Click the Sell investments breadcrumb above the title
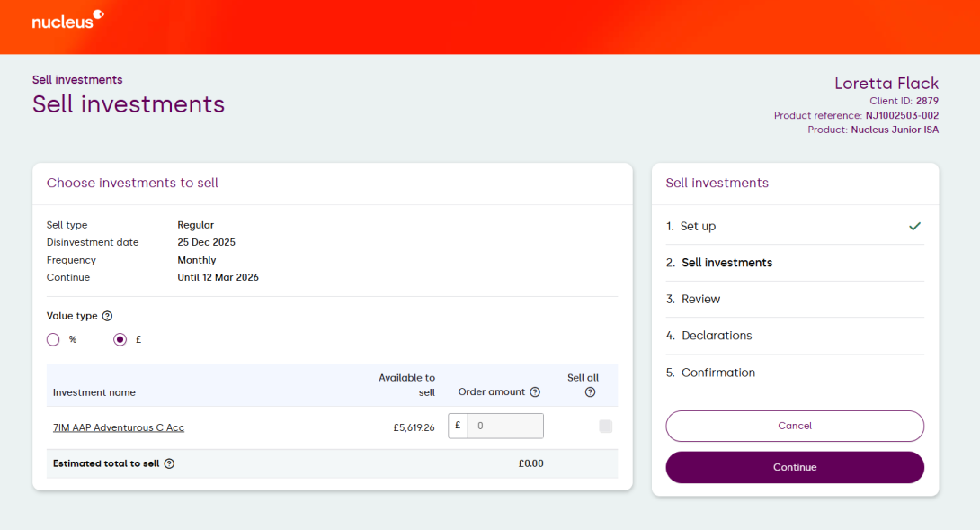This screenshot has width=980, height=530. click(77, 80)
